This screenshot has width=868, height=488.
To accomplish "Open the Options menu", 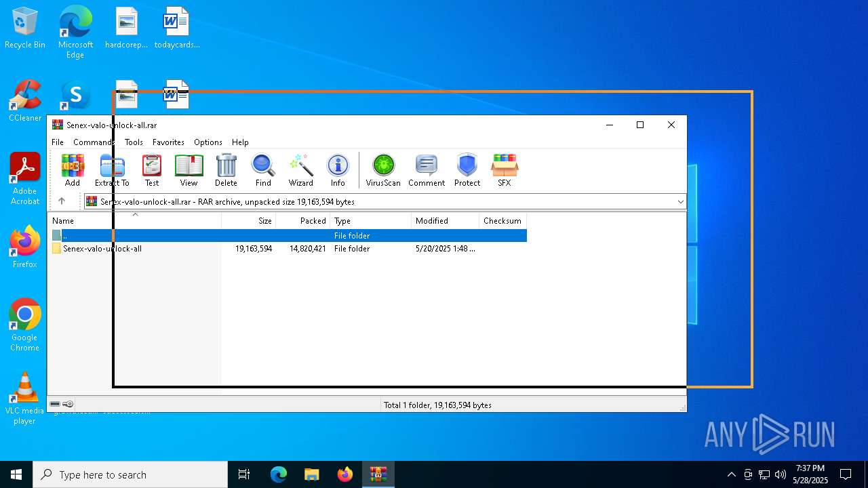I will pos(208,142).
